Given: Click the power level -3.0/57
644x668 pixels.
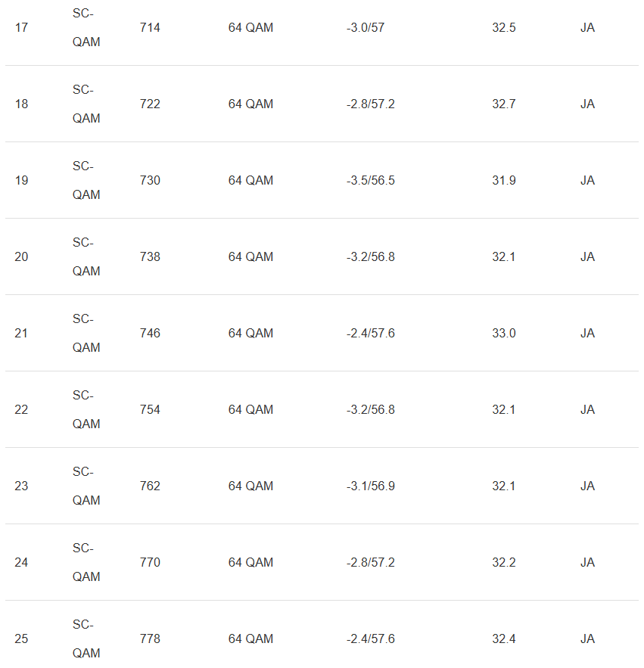Looking at the screenshot, I should click(x=366, y=28).
